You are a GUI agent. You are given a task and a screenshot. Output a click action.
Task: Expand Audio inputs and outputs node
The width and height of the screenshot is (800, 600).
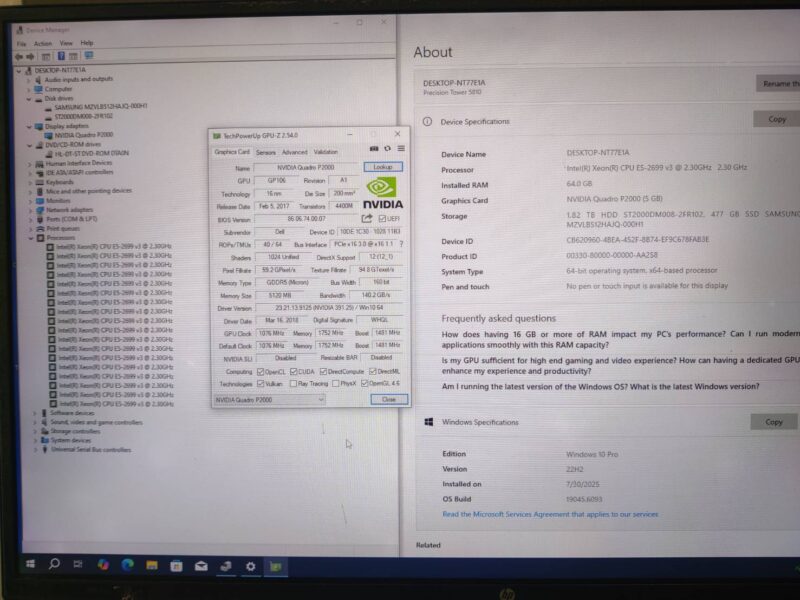click(29, 80)
